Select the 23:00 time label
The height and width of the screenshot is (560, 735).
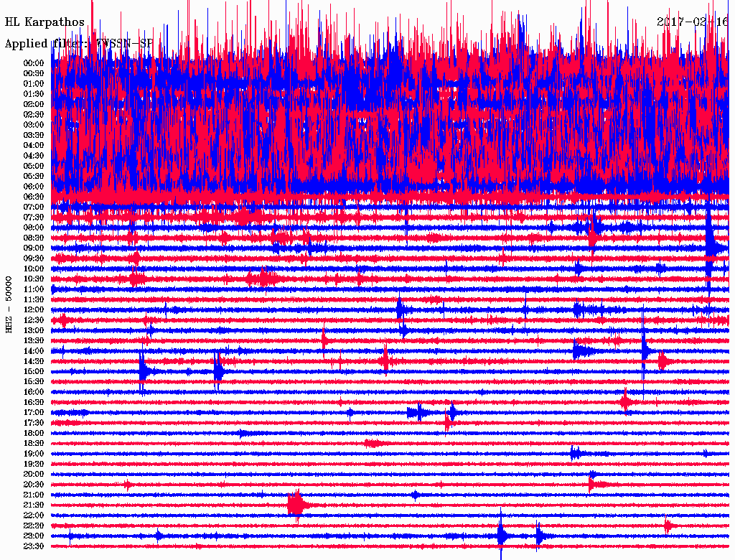tap(34, 536)
